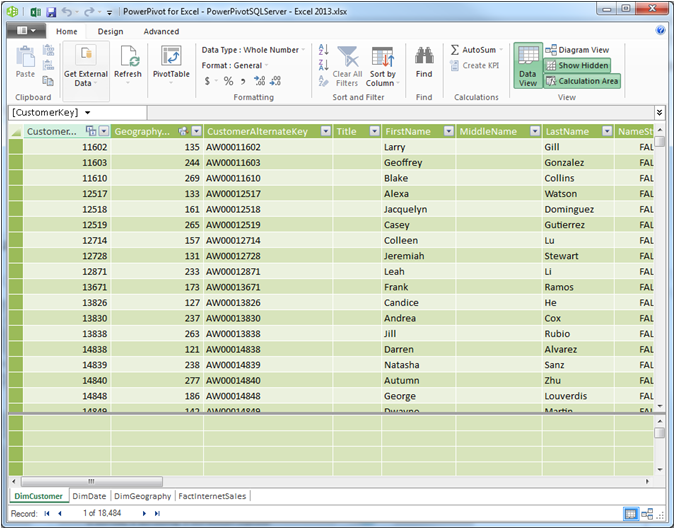The height and width of the screenshot is (529, 675).
Task: Open PowerPivot help icon
Action: 660,30
